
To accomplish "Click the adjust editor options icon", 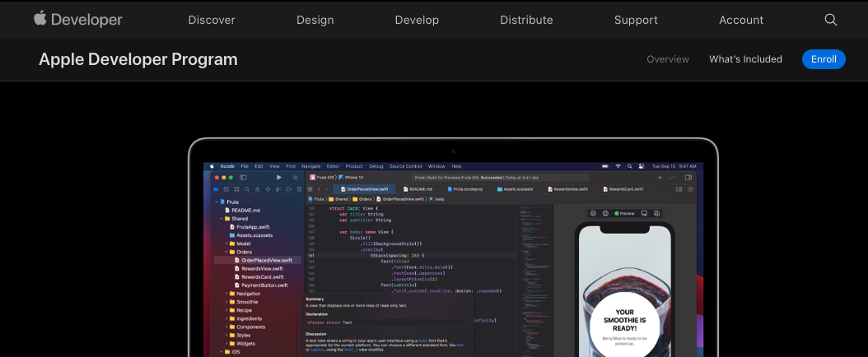I will click(x=679, y=189).
